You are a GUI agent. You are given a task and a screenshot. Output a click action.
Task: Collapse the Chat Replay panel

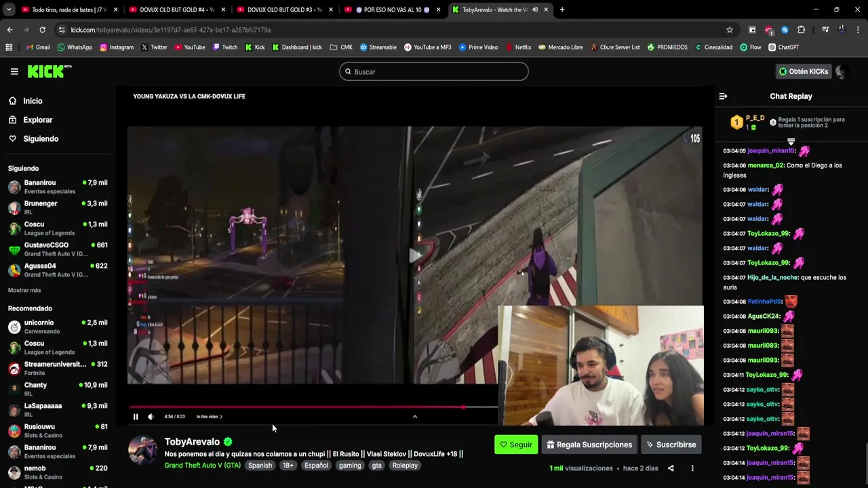pos(723,96)
